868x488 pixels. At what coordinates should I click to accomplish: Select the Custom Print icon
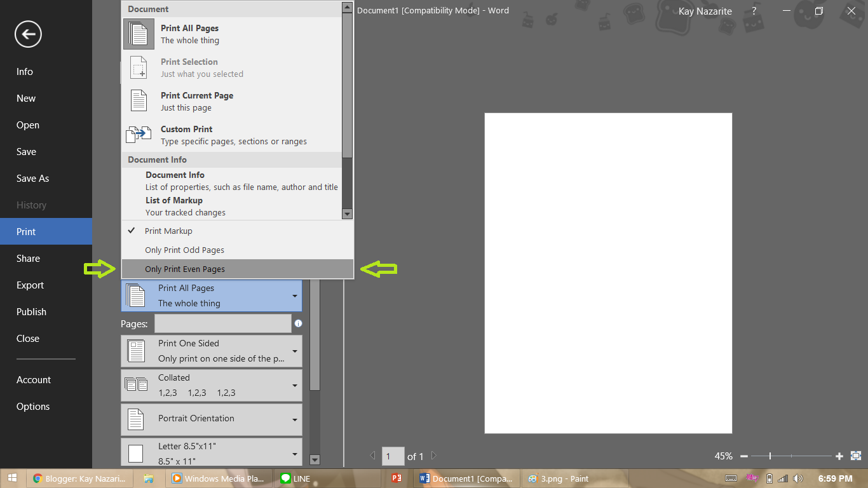(x=138, y=134)
